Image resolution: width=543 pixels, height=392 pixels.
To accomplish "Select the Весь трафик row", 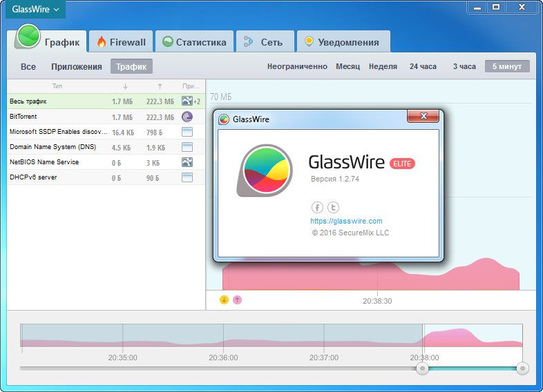I will coord(106,101).
